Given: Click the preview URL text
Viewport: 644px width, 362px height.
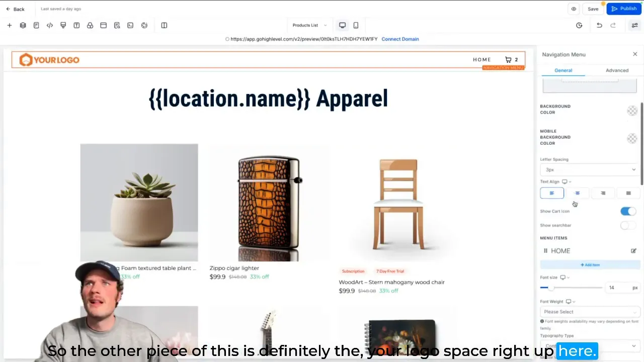Looking at the screenshot, I should [x=304, y=39].
